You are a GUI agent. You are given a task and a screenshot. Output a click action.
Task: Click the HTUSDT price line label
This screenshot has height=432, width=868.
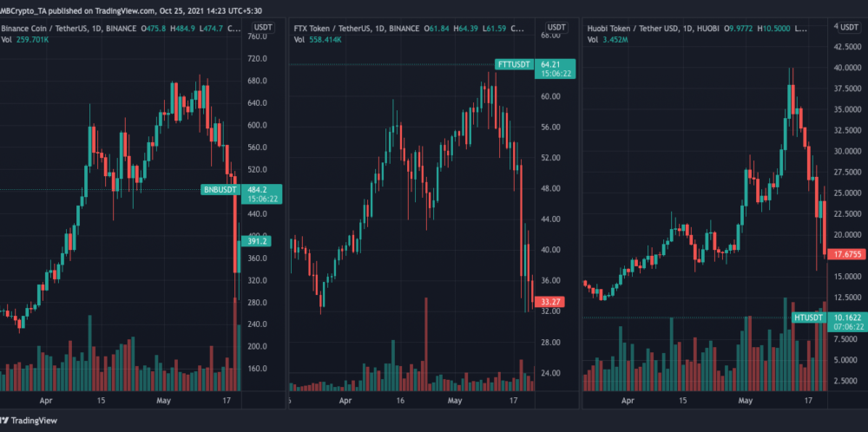(807, 317)
